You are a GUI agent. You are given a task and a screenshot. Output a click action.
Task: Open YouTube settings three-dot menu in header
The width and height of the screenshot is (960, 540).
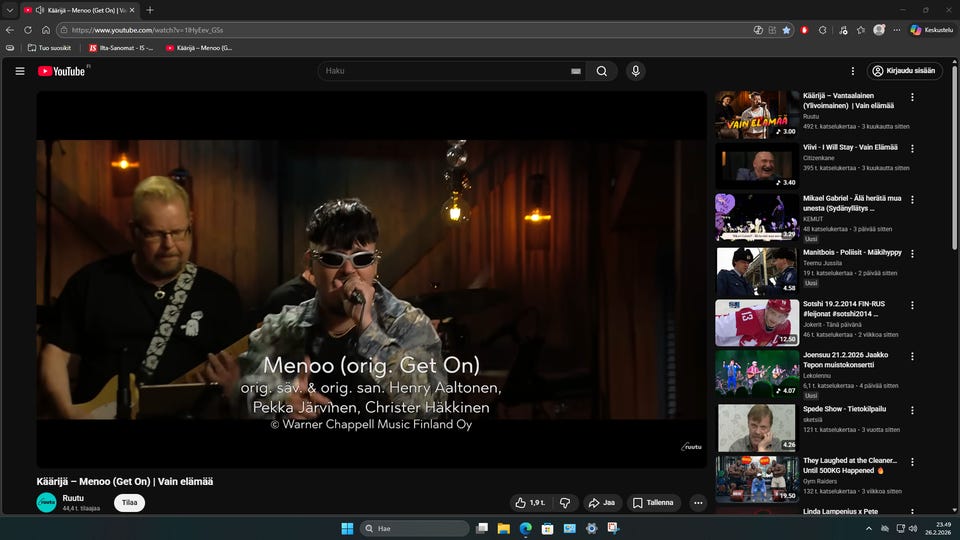click(852, 71)
